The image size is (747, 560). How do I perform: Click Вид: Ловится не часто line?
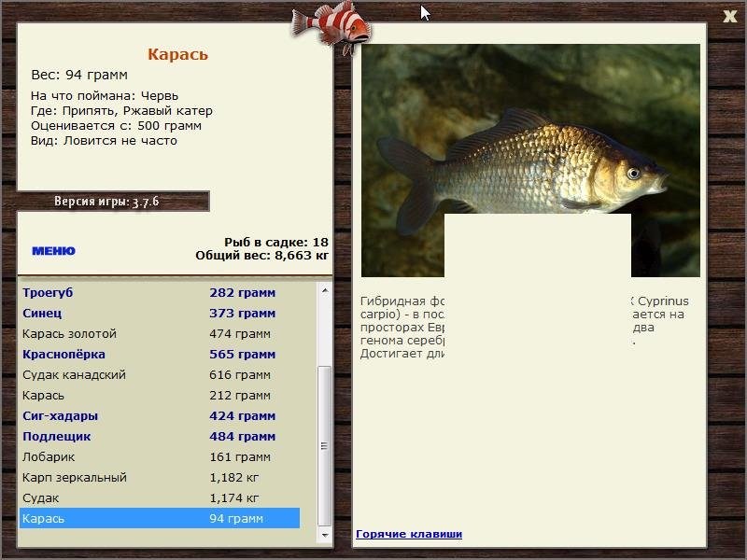coord(104,141)
